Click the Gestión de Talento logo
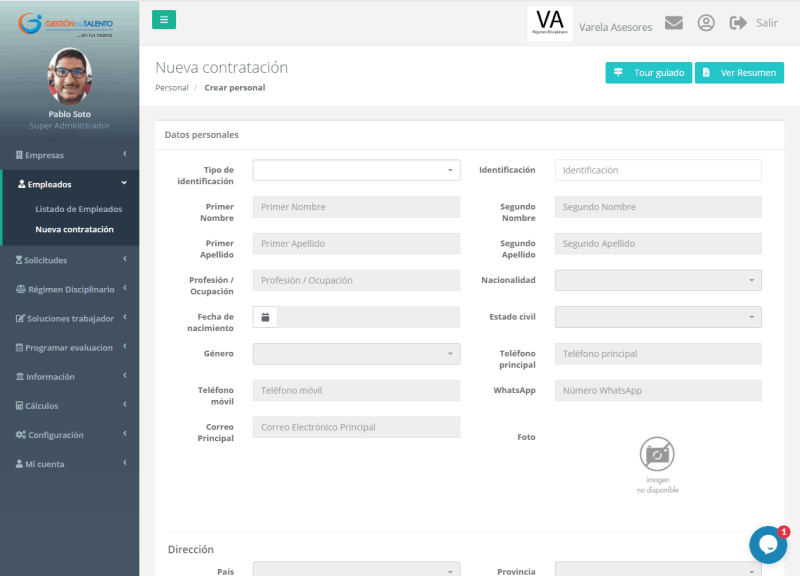The image size is (800, 576). (69, 24)
